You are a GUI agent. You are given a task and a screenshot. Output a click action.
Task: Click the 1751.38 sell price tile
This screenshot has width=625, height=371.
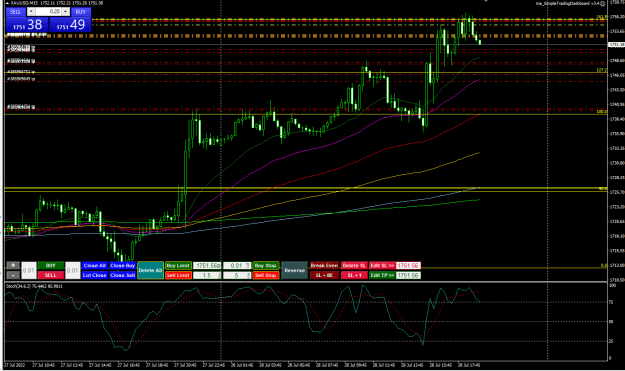point(27,25)
